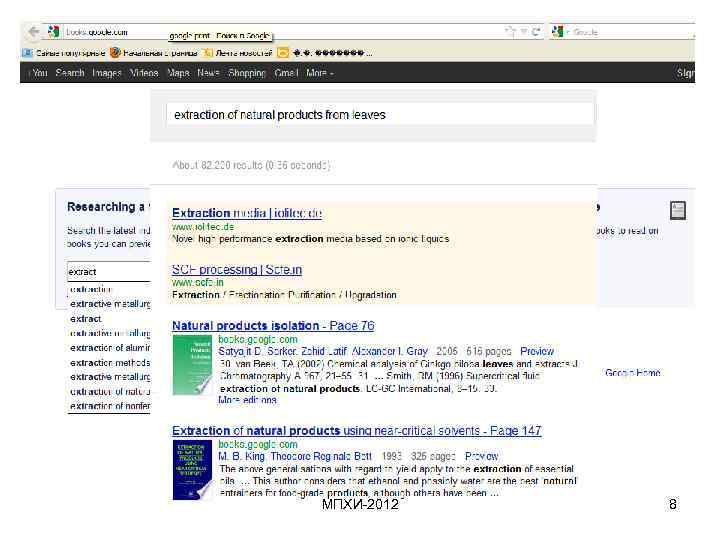
Task: Switch to Videos in the Google bar
Action: pos(144,73)
